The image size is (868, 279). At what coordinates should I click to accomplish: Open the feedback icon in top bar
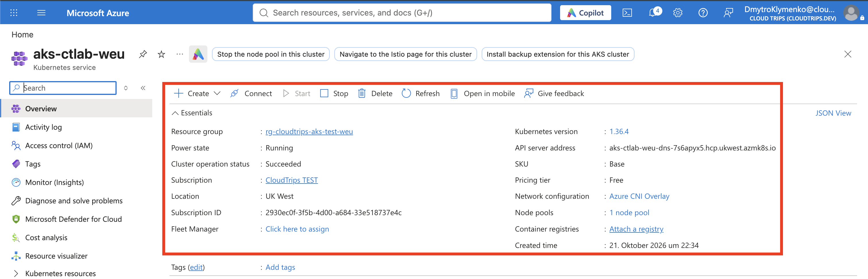click(x=728, y=13)
